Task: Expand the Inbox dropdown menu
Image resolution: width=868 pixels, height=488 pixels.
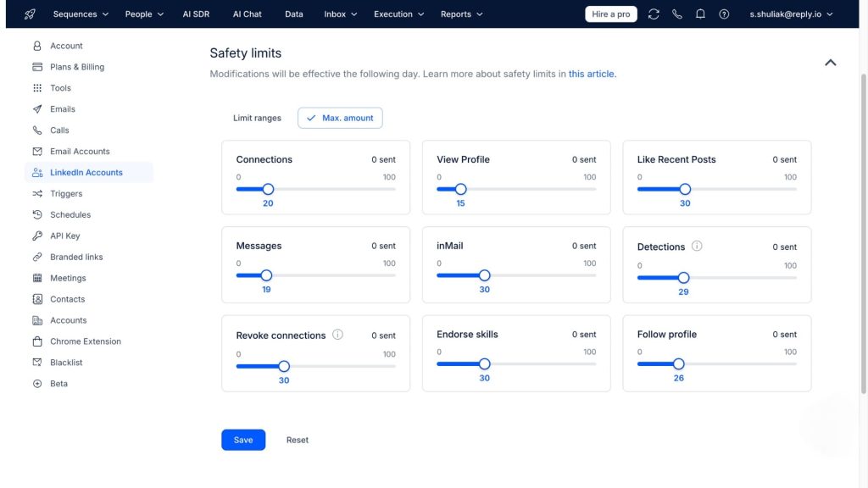Action: pyautogui.click(x=341, y=14)
